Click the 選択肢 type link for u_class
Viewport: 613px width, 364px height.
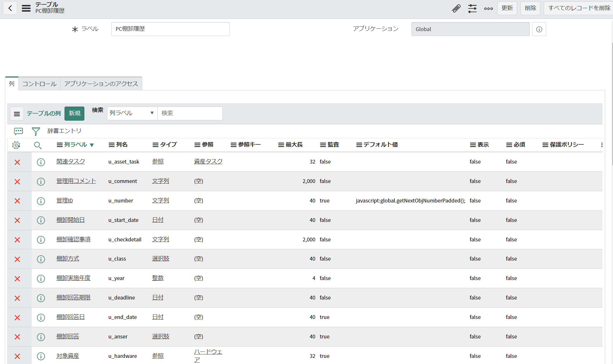(161, 259)
